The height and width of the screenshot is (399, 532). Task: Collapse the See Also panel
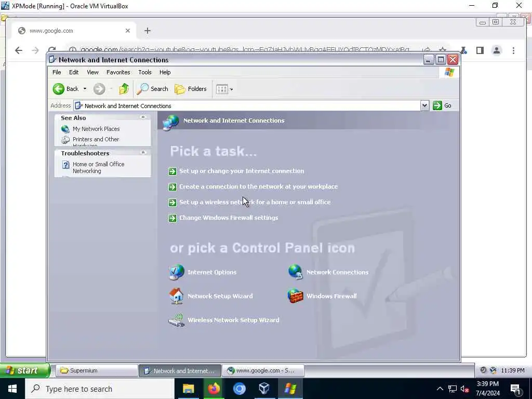[x=143, y=117]
